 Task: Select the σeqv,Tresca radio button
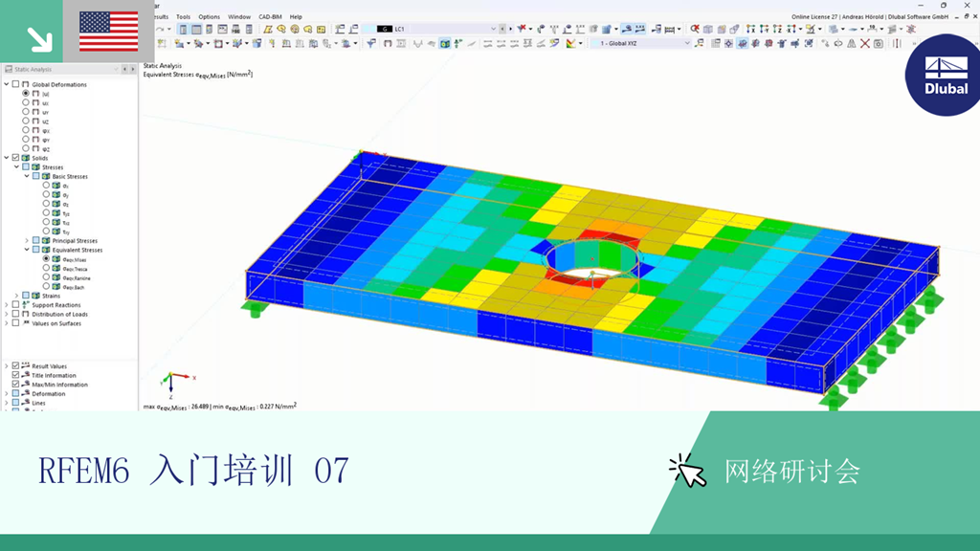coord(47,269)
